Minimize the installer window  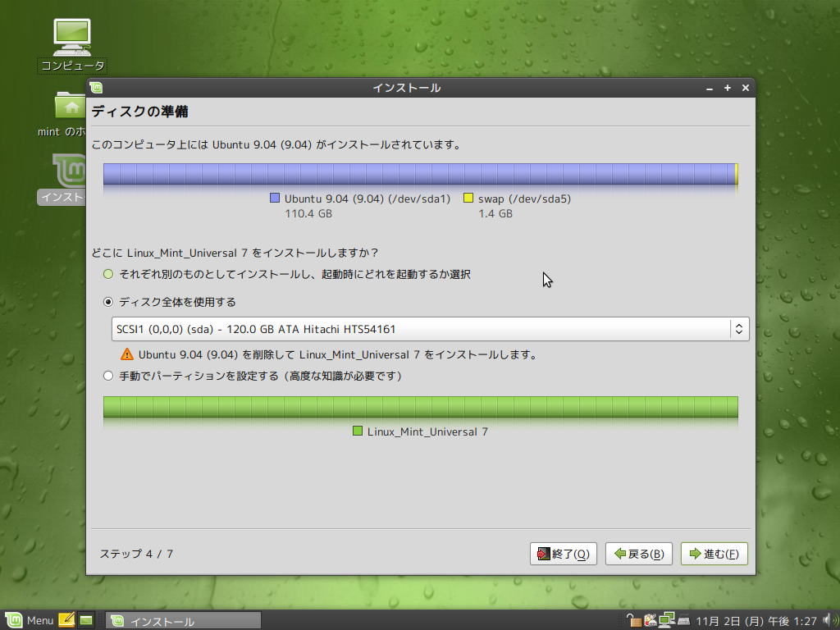point(710,88)
